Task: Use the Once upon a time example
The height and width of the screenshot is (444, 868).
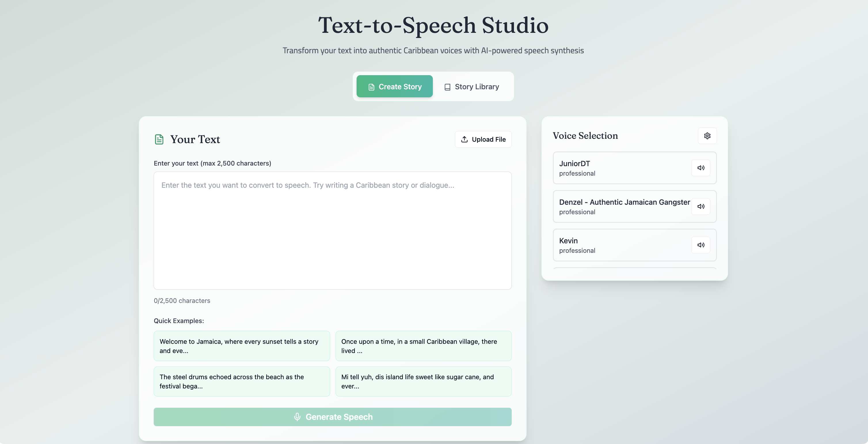Action: click(x=423, y=346)
